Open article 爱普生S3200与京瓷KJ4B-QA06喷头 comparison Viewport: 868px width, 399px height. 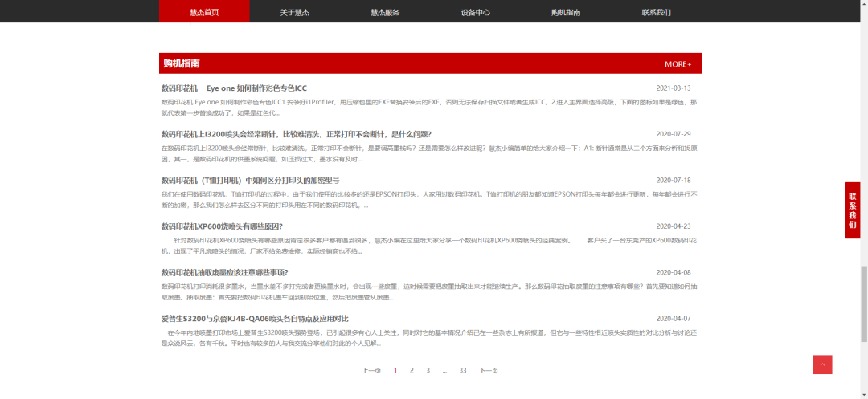click(255, 319)
